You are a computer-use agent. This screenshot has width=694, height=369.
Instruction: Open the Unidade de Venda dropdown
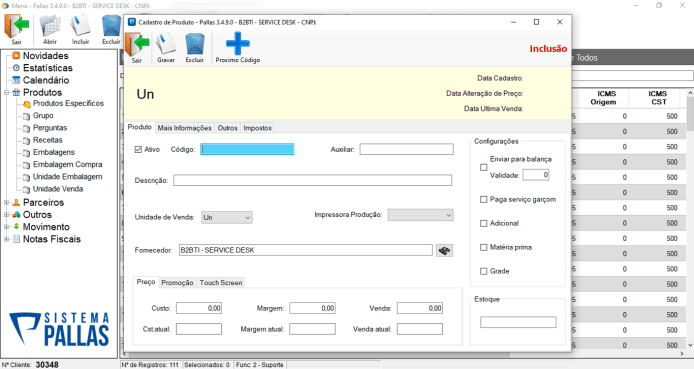pos(227,218)
